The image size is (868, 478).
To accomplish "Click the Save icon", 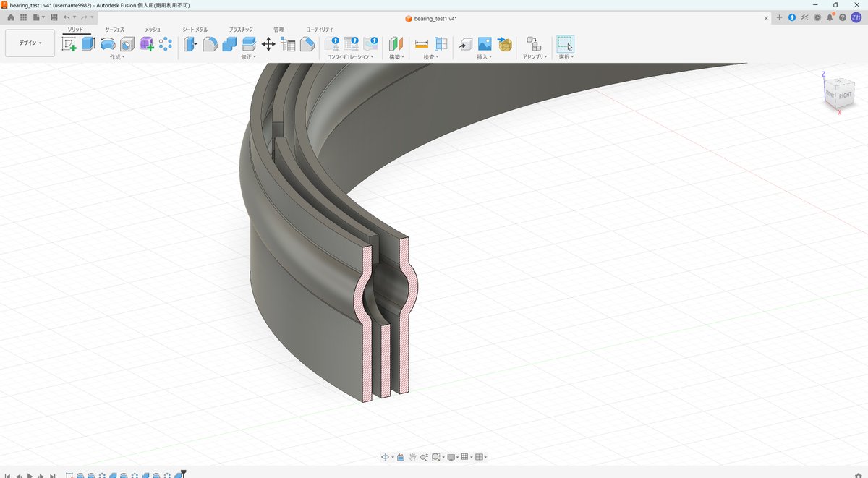I will tap(54, 17).
